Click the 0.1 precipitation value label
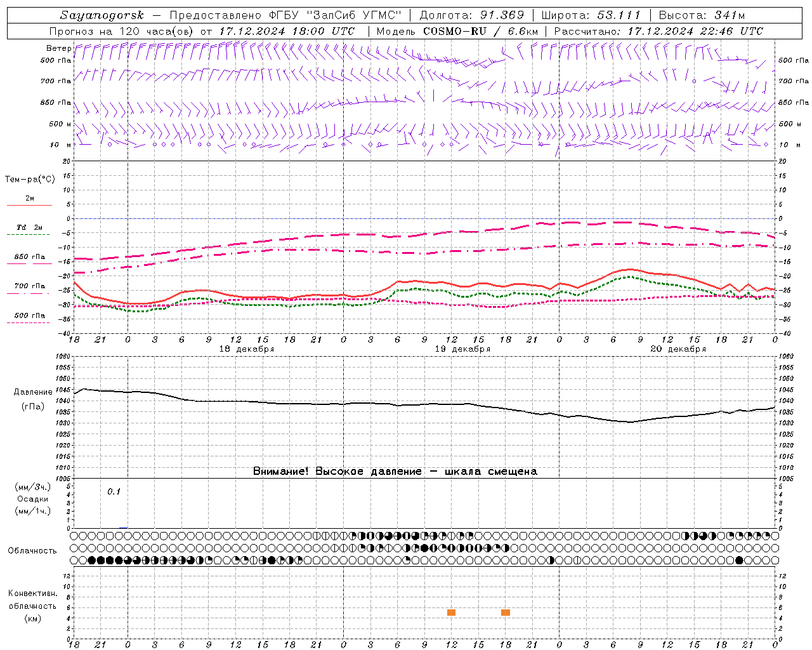This screenshot has height=650, width=812. [x=114, y=491]
